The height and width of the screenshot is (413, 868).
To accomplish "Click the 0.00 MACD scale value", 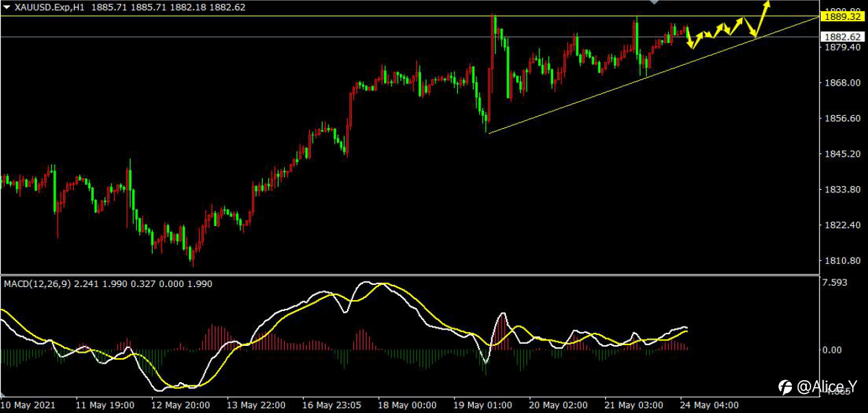I will coord(834,350).
